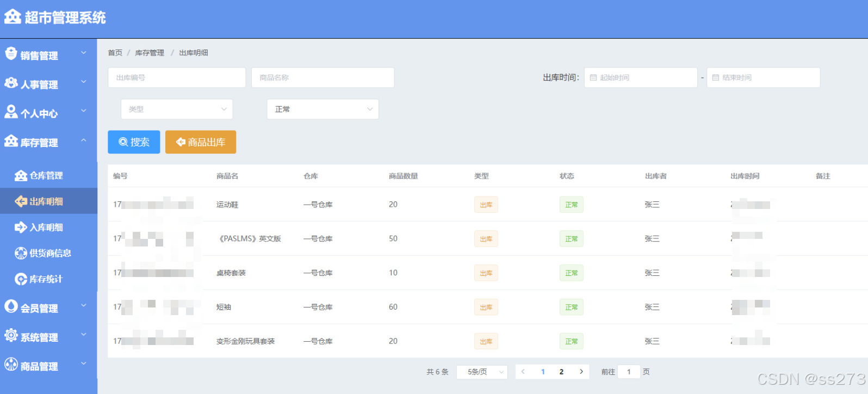Click the 桌椅套装 product cell
Screen dimensions: 868x394
click(231, 273)
